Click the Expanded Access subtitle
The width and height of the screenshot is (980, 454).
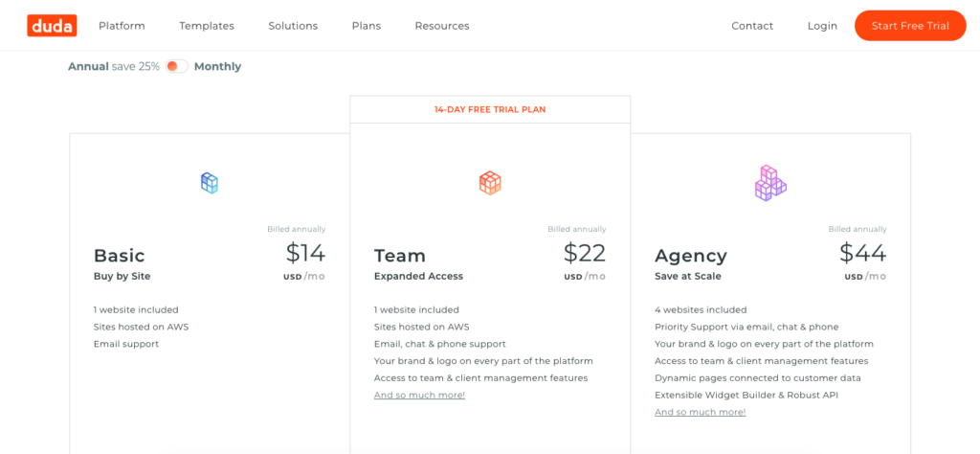[419, 277]
